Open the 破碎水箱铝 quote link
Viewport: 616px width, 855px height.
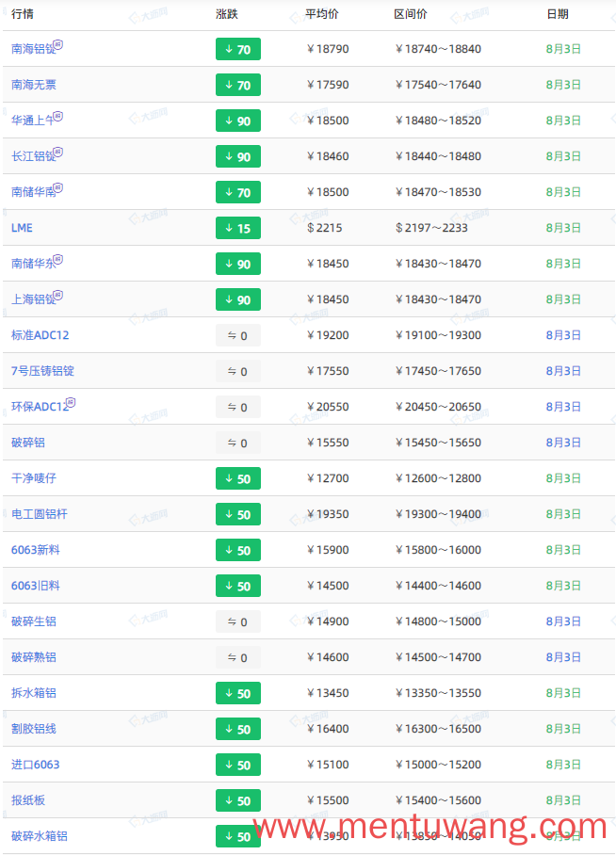(x=40, y=836)
